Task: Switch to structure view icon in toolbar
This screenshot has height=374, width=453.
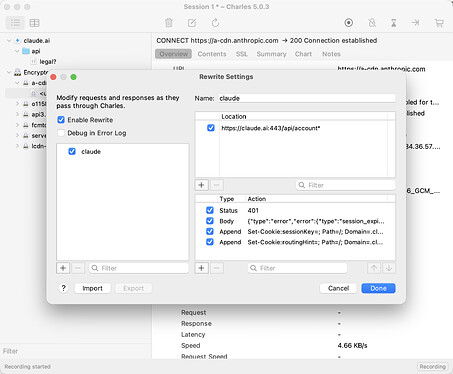Action: tap(15, 23)
